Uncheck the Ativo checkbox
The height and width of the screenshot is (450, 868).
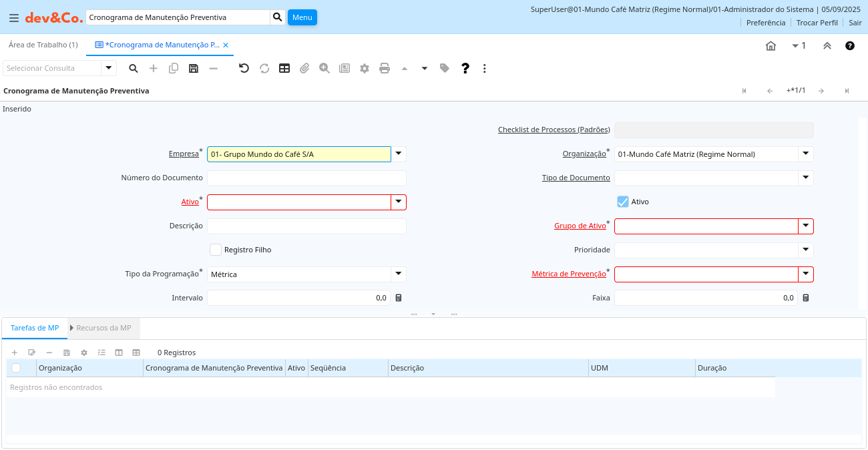click(x=623, y=202)
